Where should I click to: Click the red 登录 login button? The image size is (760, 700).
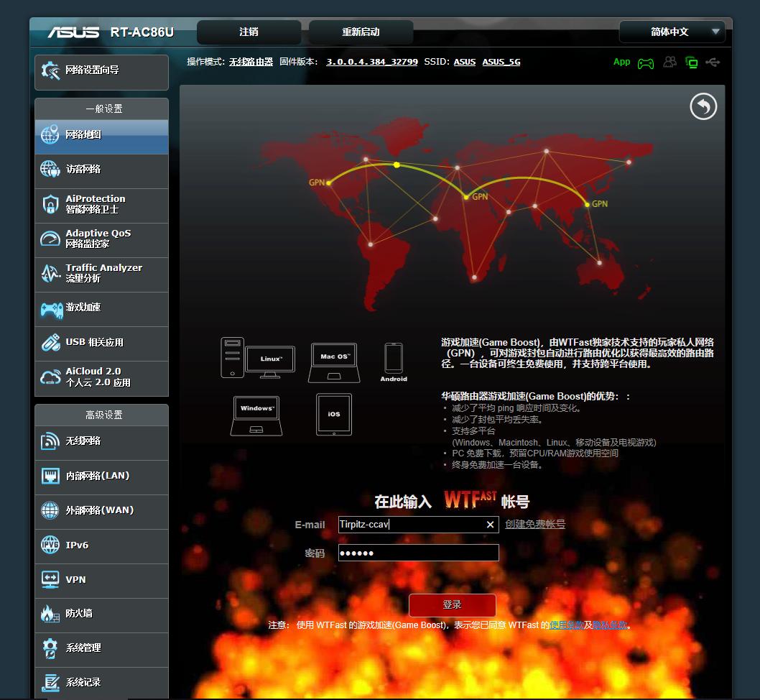(x=452, y=604)
